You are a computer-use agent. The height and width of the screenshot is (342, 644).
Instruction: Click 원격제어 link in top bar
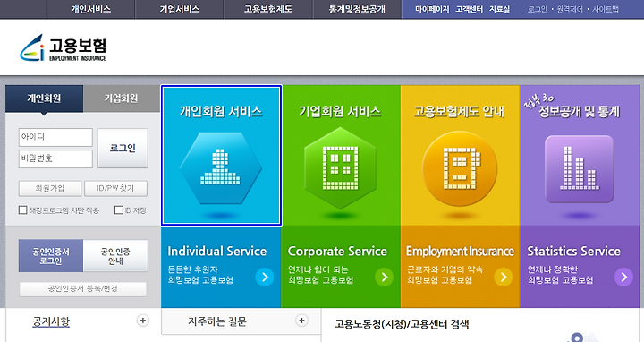pos(570,9)
